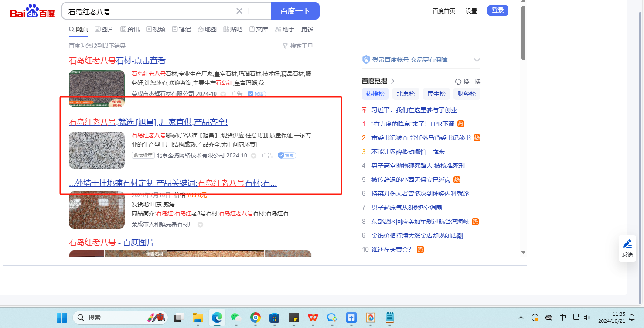
Task: Toggle the muted speaker volume icon
Action: pos(587,318)
